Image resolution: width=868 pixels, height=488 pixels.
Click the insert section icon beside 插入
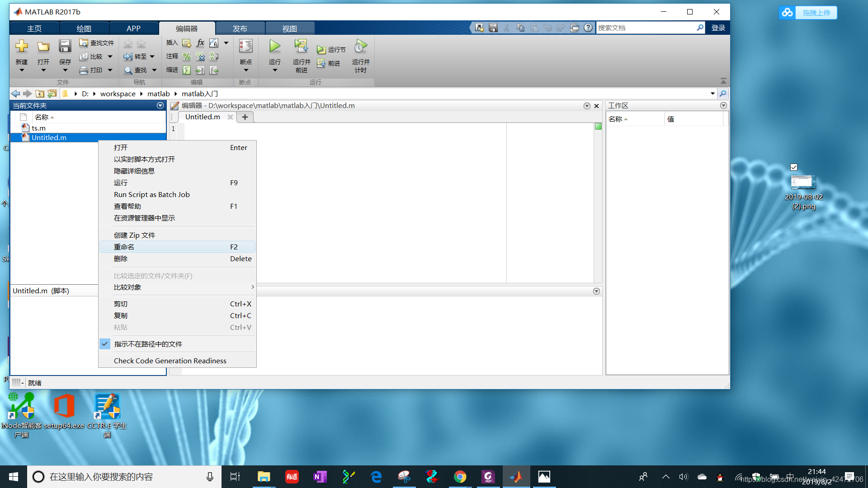click(x=187, y=43)
